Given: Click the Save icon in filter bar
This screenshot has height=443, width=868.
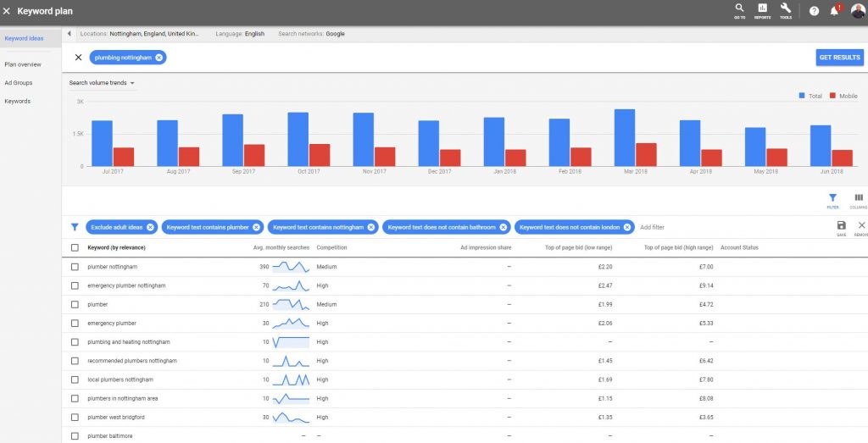Looking at the screenshot, I should (841, 227).
